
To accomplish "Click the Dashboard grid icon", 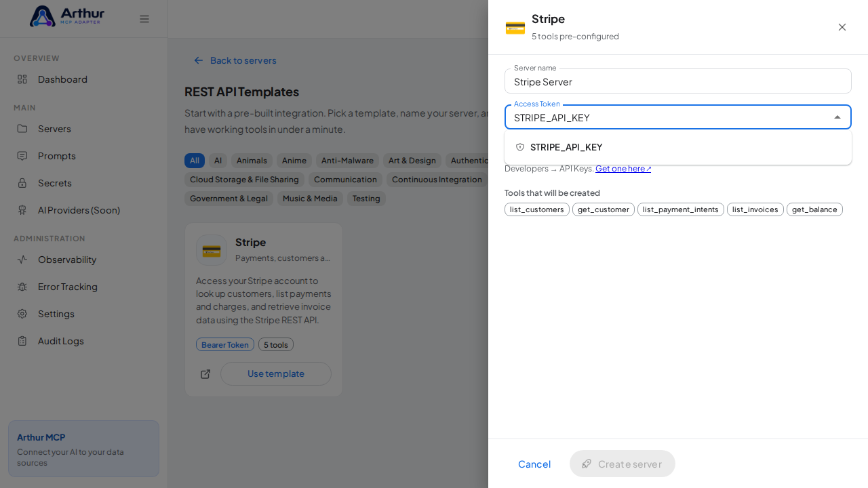I will pos(22,79).
